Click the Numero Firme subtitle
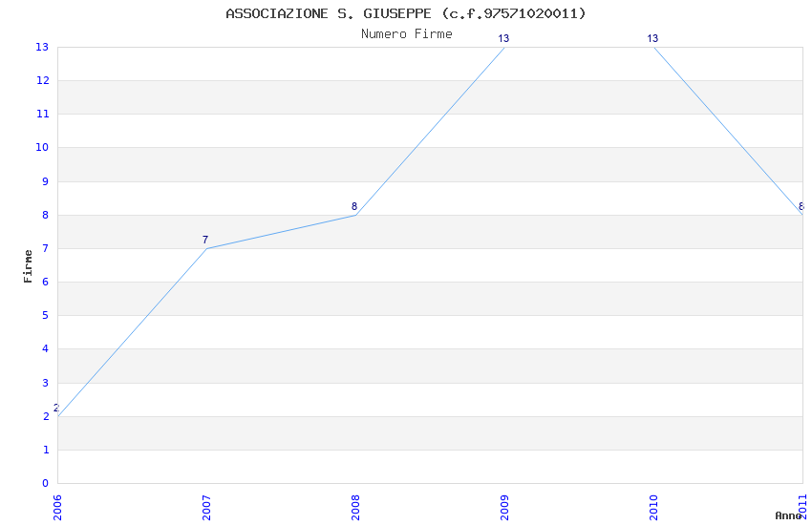 (x=407, y=34)
